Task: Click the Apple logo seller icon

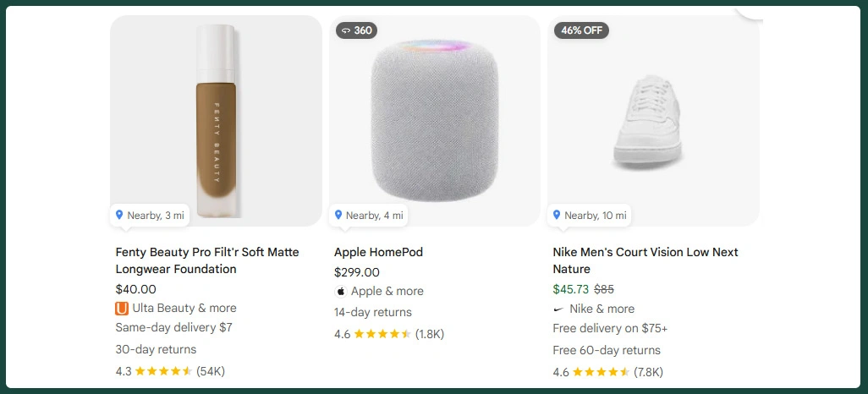Action: coord(341,292)
